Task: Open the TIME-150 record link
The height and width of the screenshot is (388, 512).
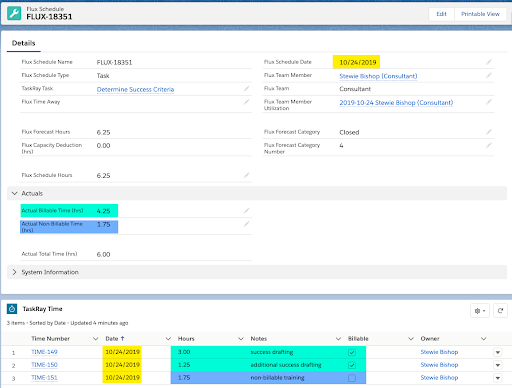Action: tap(44, 365)
